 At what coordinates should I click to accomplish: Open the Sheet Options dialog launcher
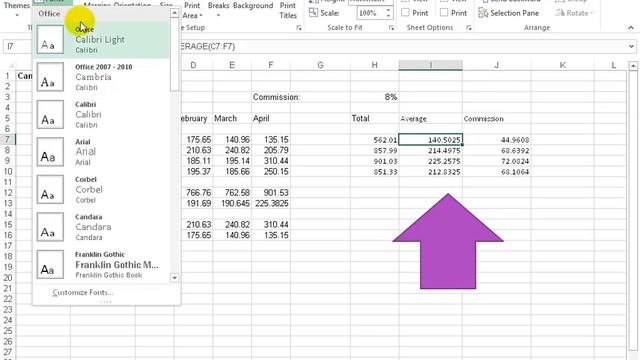click(x=469, y=28)
